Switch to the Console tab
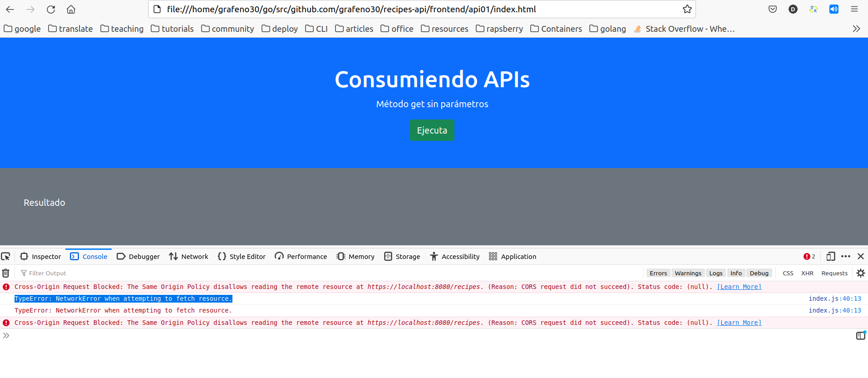Image resolution: width=868 pixels, height=378 pixels. (89, 257)
